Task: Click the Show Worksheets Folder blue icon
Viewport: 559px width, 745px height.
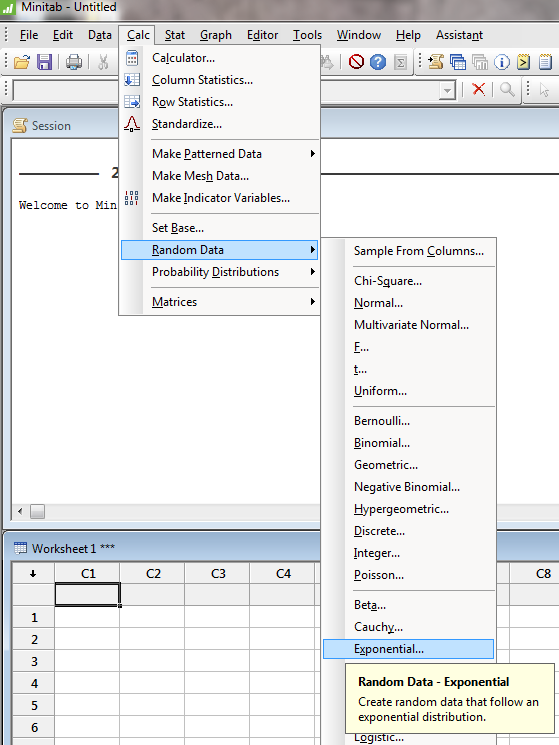Action: tap(458, 62)
